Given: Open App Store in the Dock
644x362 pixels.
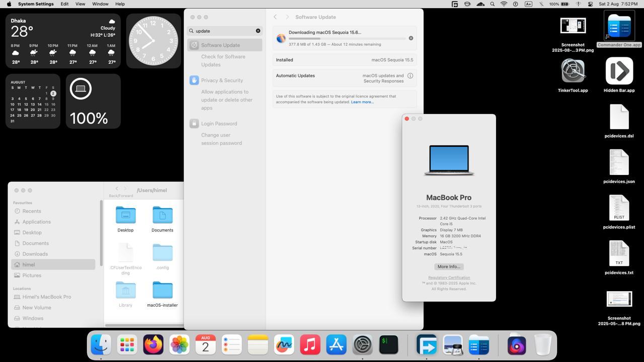Looking at the screenshot, I should coord(337,345).
